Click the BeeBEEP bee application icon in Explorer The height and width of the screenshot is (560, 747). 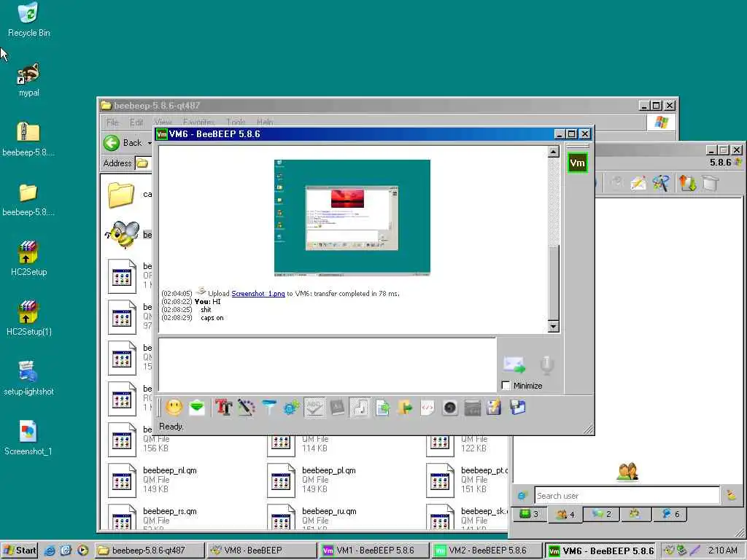pos(123,235)
